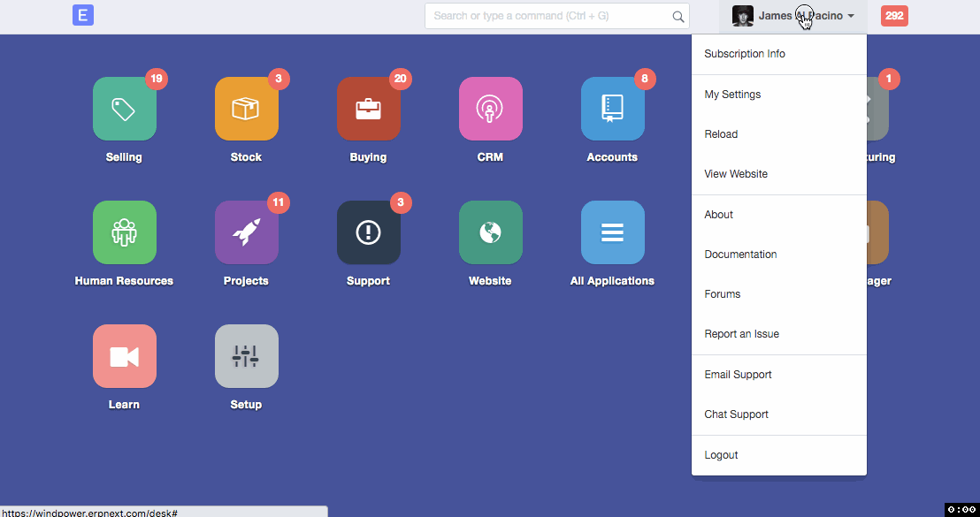
Task: Select Logout from the user menu
Action: [x=721, y=455]
